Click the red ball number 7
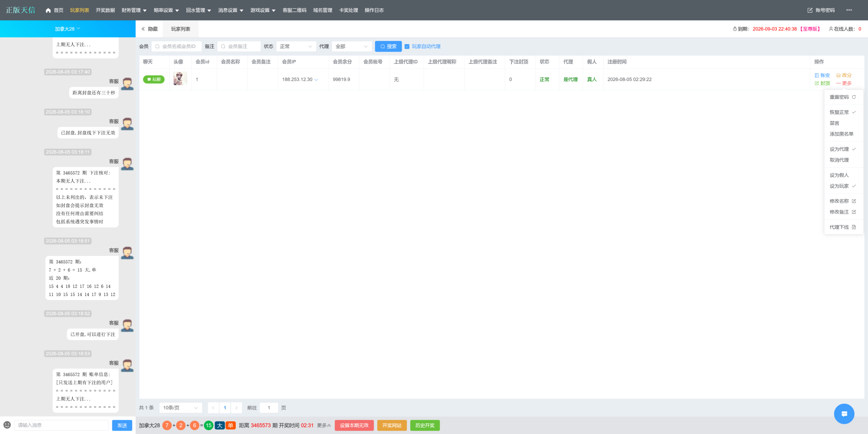This screenshot has height=434, width=868. point(167,425)
